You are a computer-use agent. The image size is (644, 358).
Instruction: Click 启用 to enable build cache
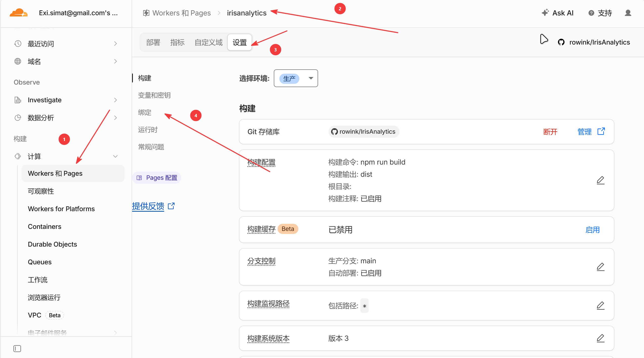coord(593,230)
